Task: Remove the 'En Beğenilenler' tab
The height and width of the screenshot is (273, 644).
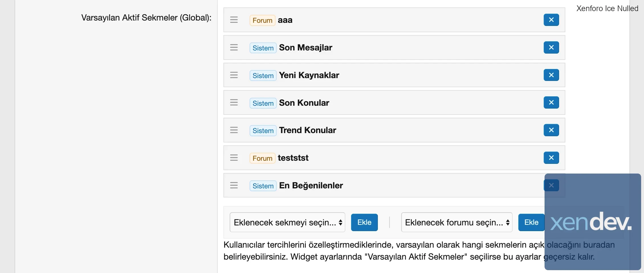Action: 551,185
